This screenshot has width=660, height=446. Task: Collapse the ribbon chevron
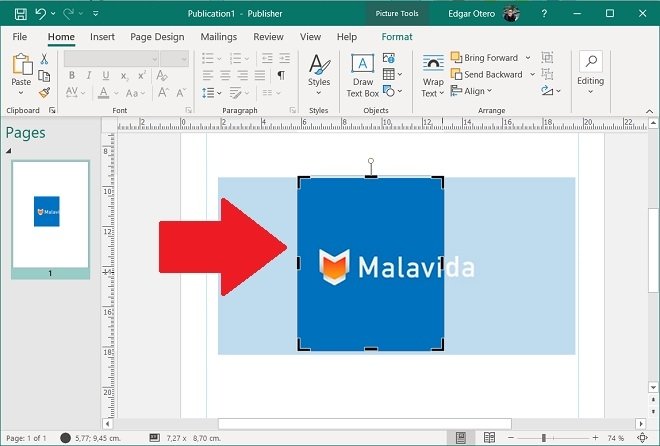[649, 112]
